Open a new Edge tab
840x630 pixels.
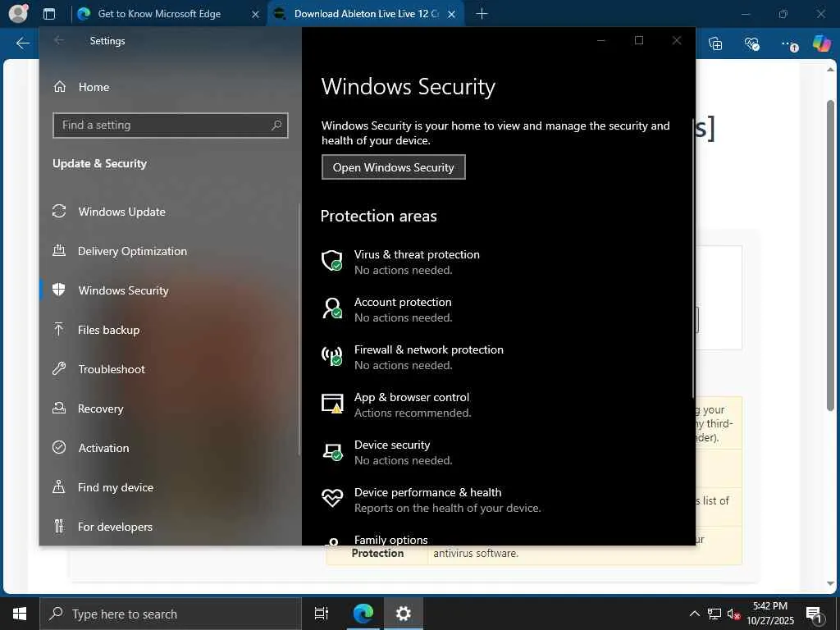point(482,14)
